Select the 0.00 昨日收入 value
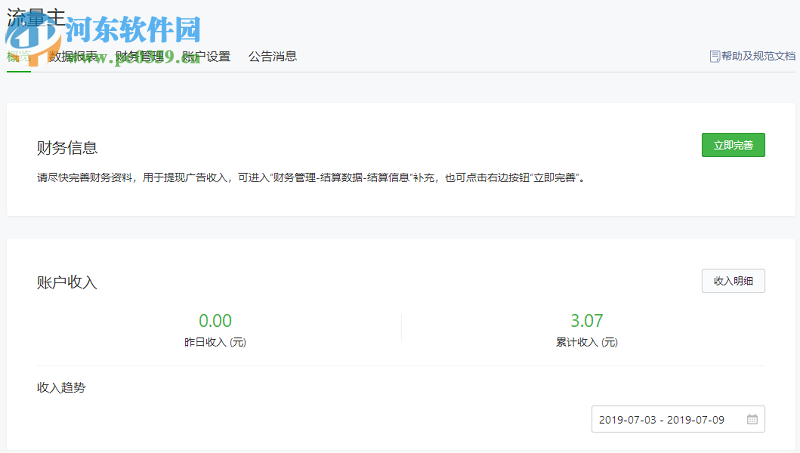 (215, 321)
